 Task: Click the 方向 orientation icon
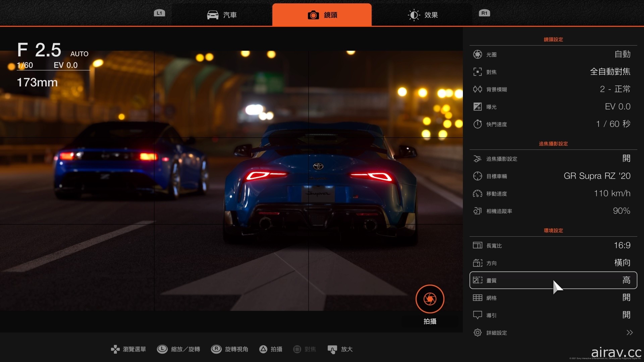(x=478, y=263)
